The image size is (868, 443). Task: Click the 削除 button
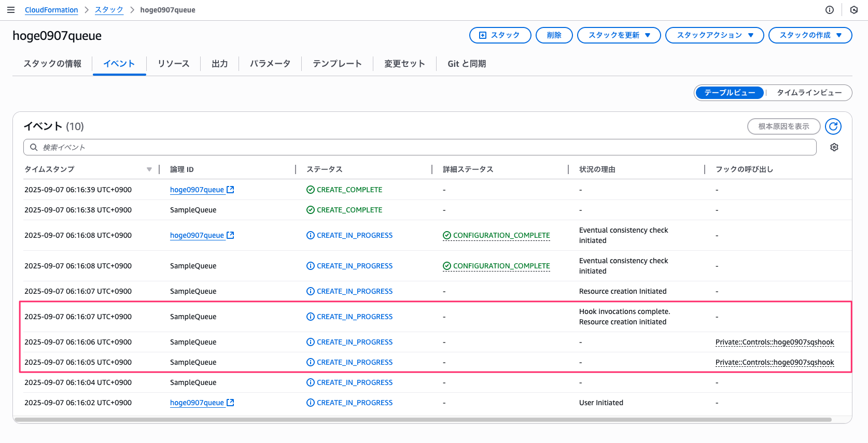pos(554,35)
